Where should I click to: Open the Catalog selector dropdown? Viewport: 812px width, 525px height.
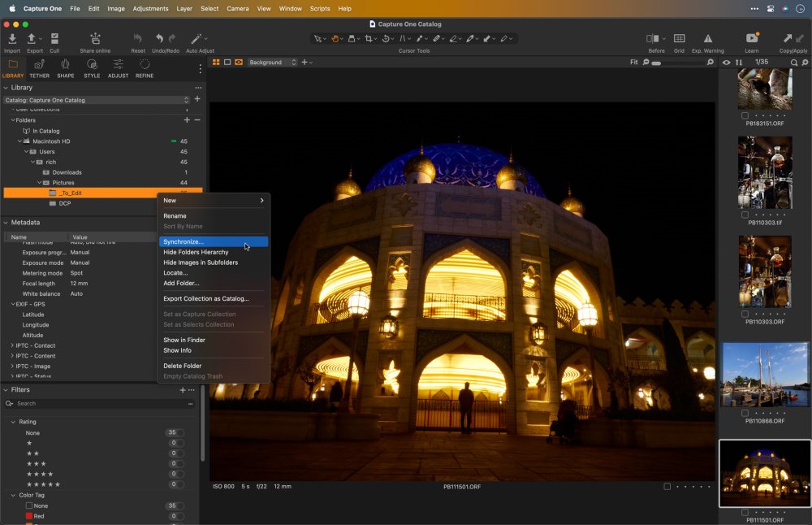click(96, 100)
